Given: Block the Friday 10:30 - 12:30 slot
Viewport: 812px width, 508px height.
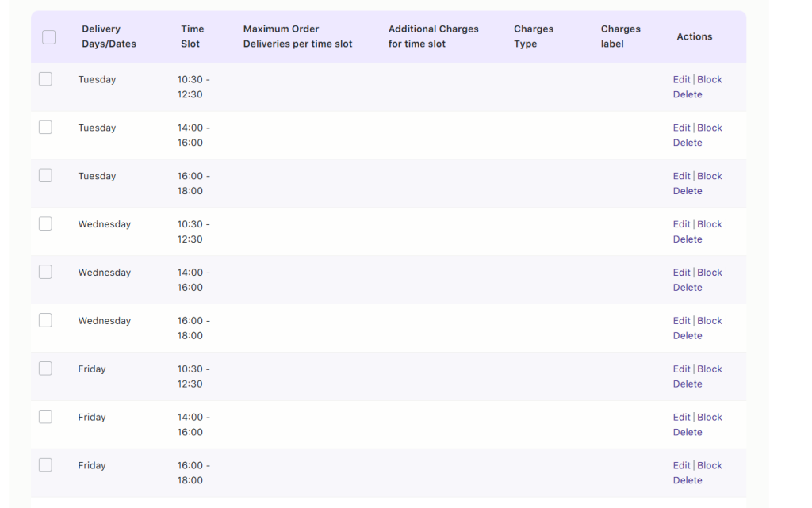Looking at the screenshot, I should click(x=709, y=369).
